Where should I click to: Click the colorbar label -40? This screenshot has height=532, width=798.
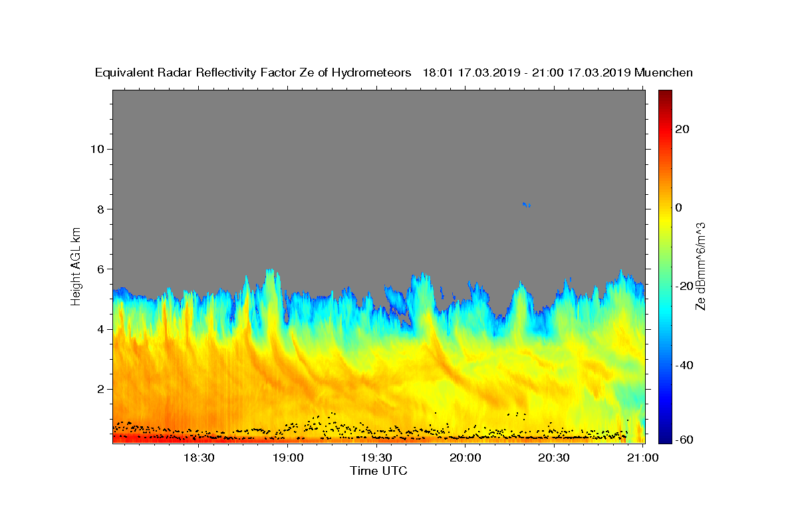click(684, 364)
